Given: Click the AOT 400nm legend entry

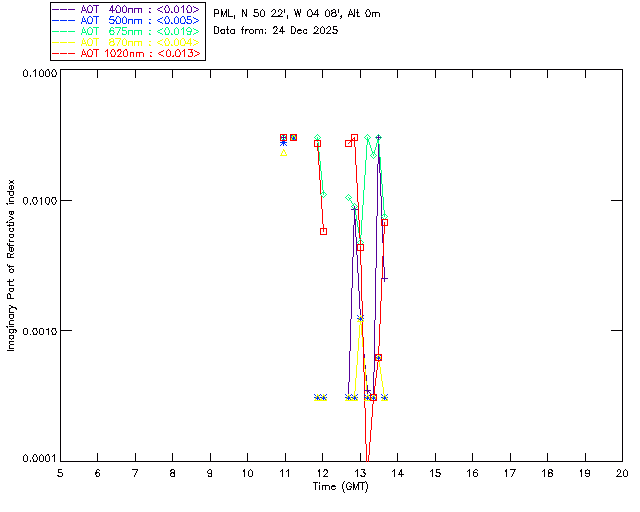Looking at the screenshot, I should pyautogui.click(x=127, y=9).
